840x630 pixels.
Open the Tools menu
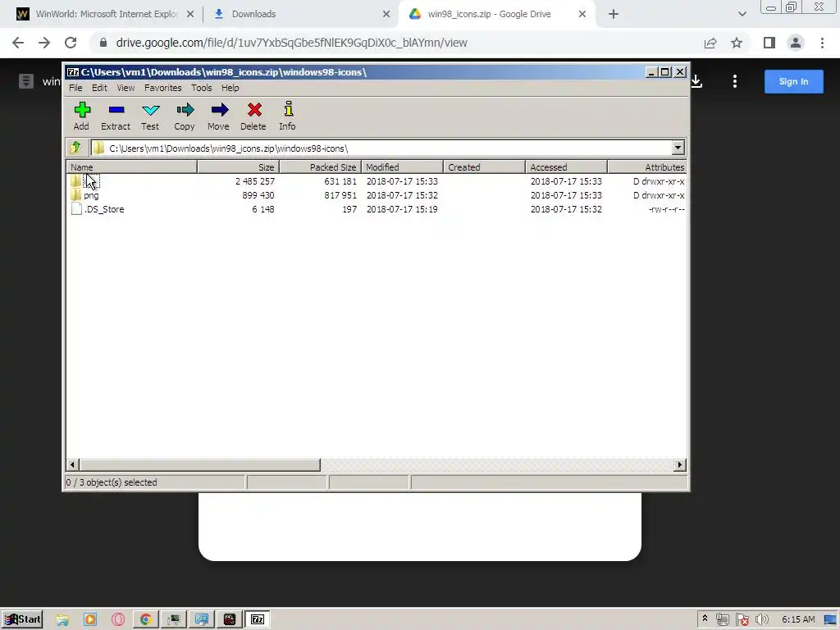tap(202, 88)
